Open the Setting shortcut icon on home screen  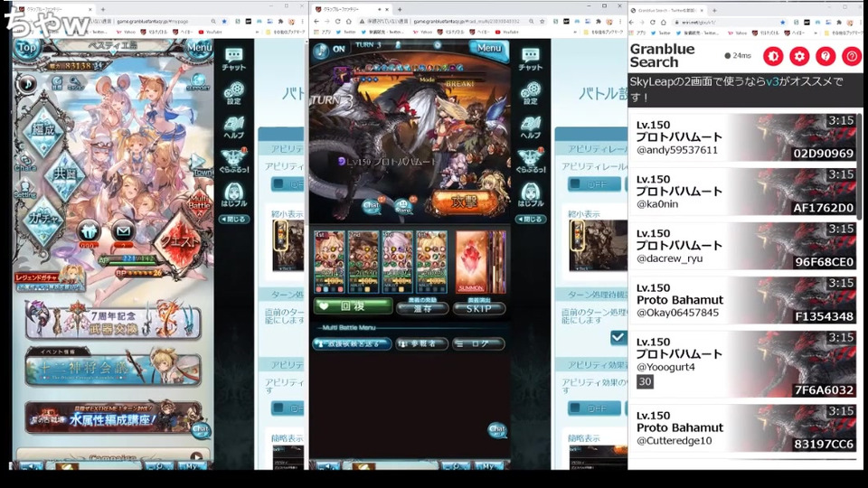click(25, 189)
